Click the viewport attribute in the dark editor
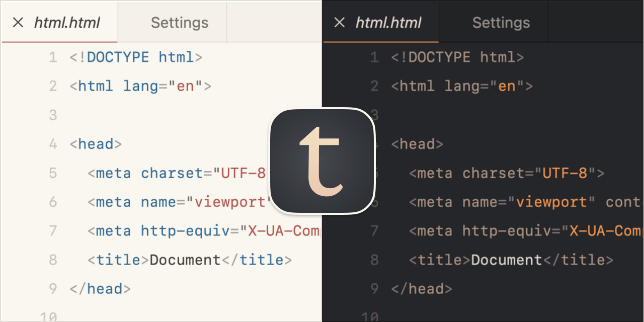Image resolution: width=644 pixels, height=322 pixels. click(553, 202)
